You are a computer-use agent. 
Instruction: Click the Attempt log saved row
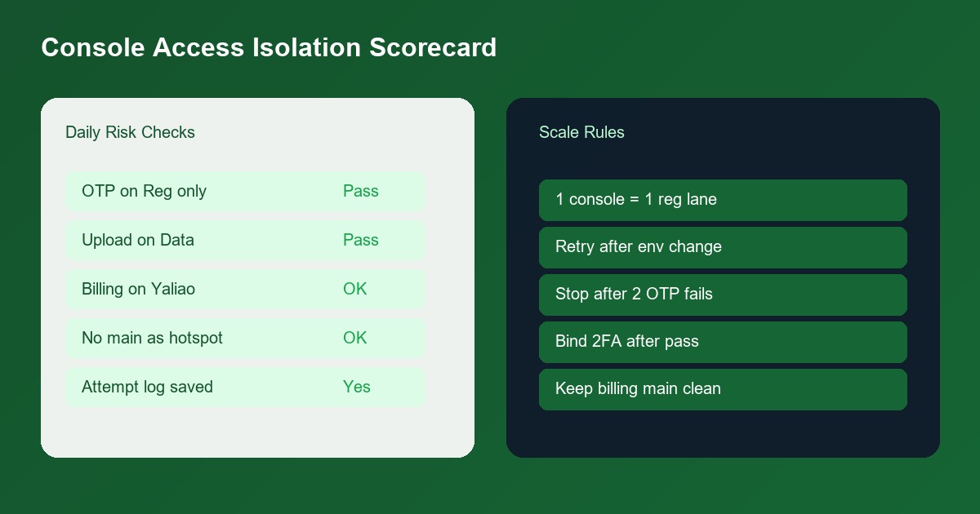click(x=245, y=388)
